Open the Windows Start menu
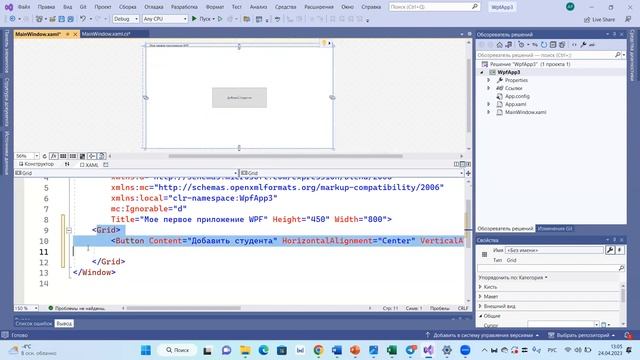Screen dimensions: 640x360 (x=146, y=350)
